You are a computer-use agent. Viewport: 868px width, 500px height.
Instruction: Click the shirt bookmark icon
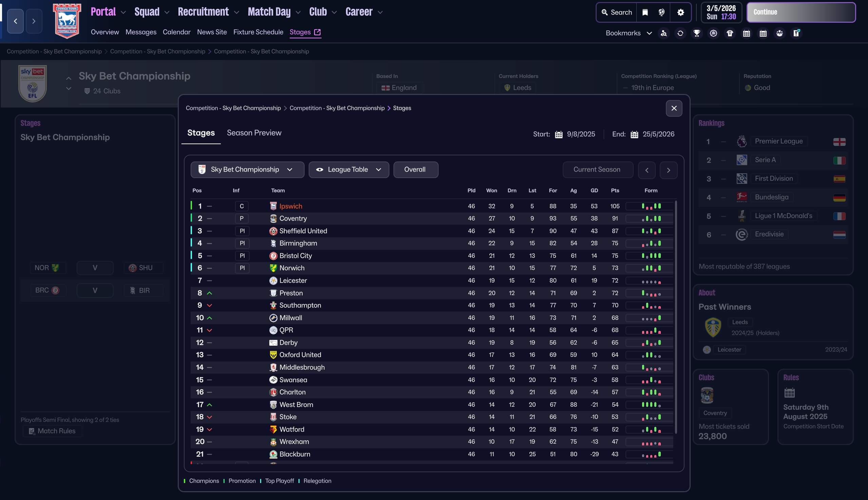[730, 33]
